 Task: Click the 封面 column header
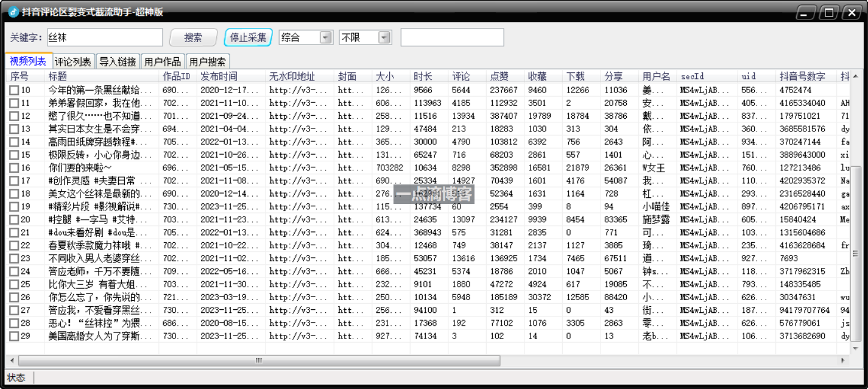(x=353, y=76)
